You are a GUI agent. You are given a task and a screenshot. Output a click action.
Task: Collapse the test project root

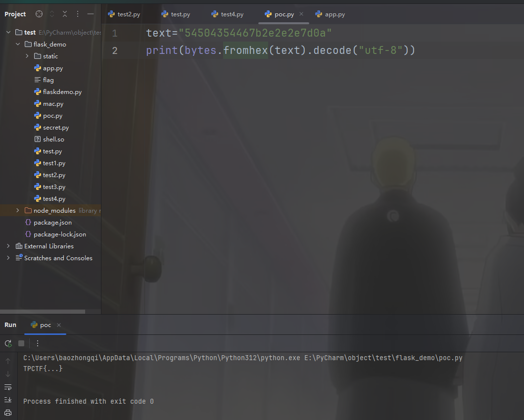click(x=8, y=32)
